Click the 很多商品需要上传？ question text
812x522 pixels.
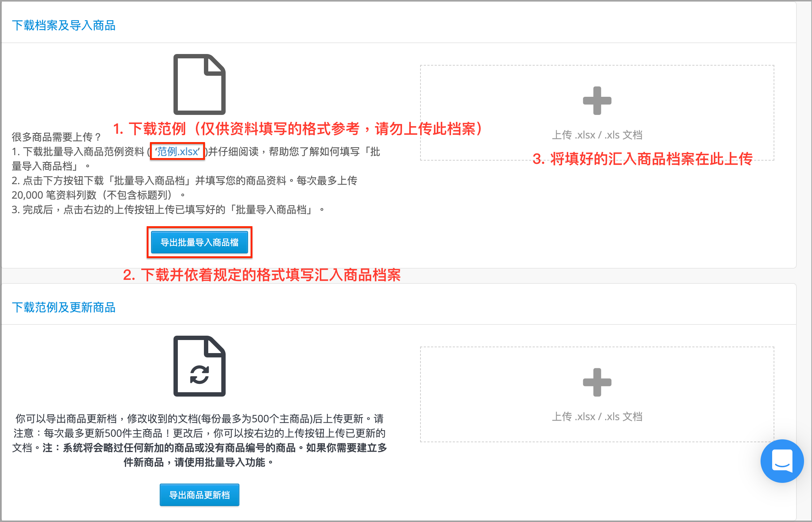[x=56, y=137]
